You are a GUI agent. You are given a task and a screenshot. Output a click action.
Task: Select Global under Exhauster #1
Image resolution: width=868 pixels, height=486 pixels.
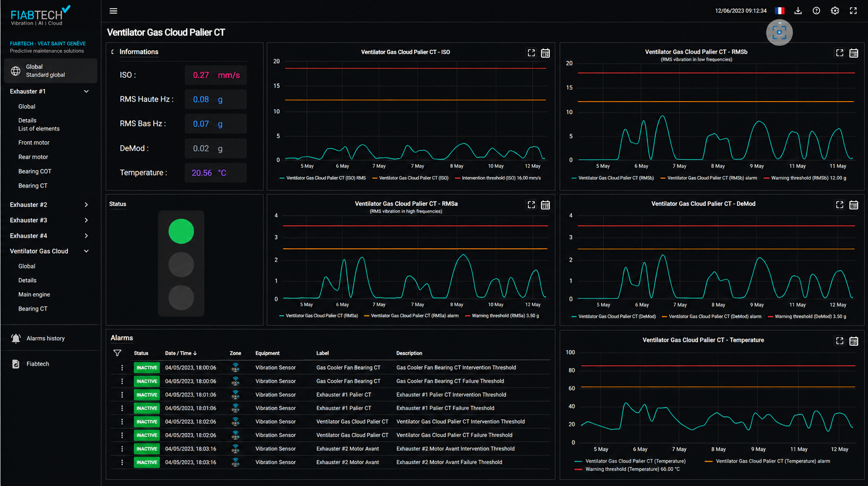(x=27, y=107)
